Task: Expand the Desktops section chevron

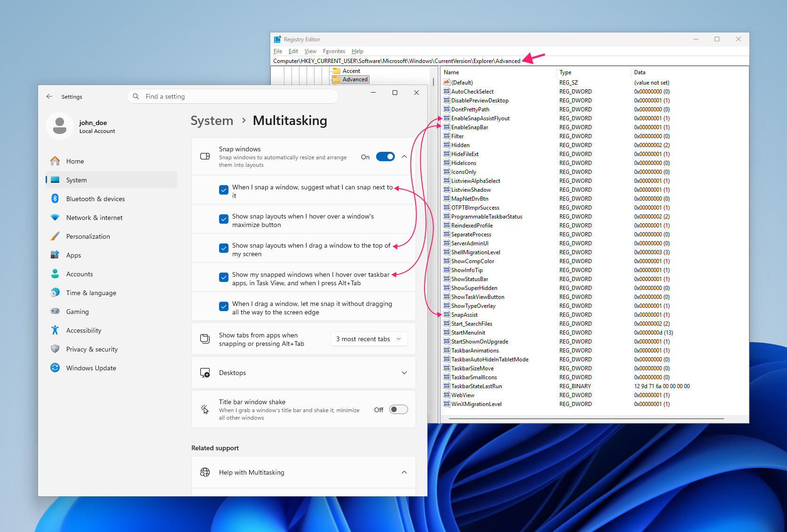Action: tap(404, 373)
